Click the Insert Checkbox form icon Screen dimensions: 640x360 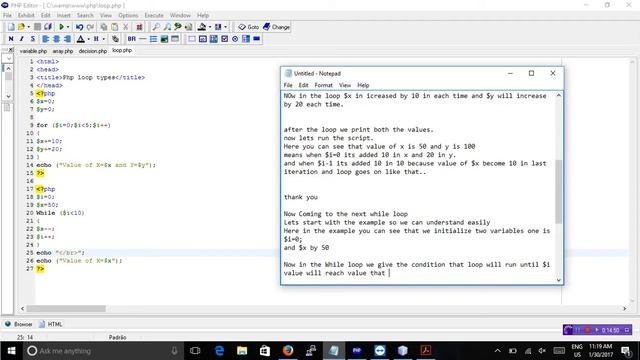click(224, 39)
